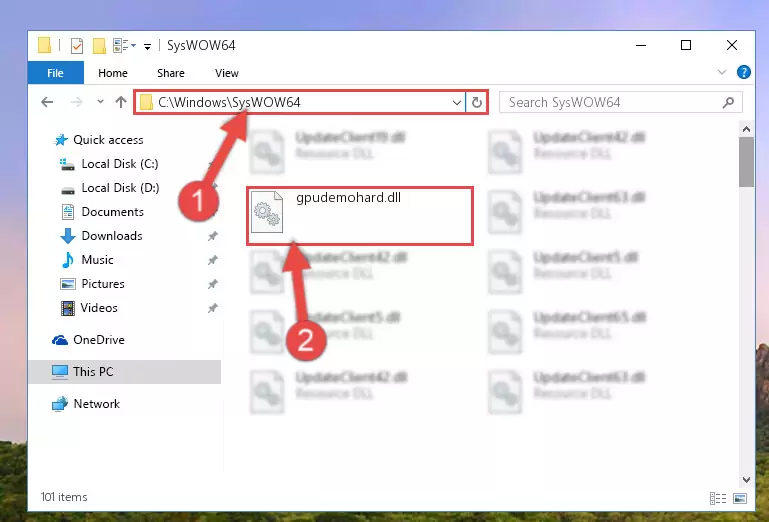Switch to Details view icon in status bar
769x522 pixels.
click(x=718, y=498)
